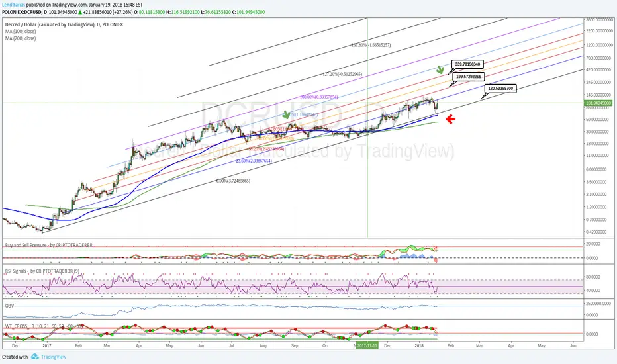
Task: Click the 80.0000 RSI scale value
Action: (x=593, y=277)
